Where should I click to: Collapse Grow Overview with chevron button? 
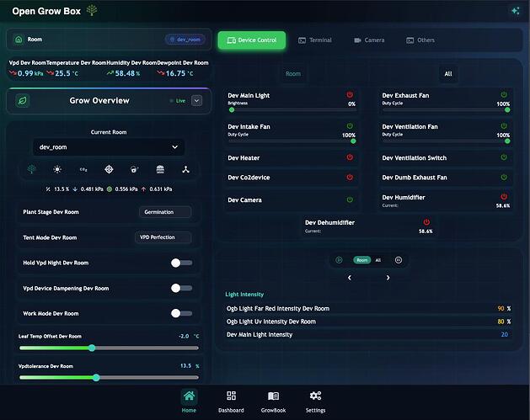click(x=196, y=101)
